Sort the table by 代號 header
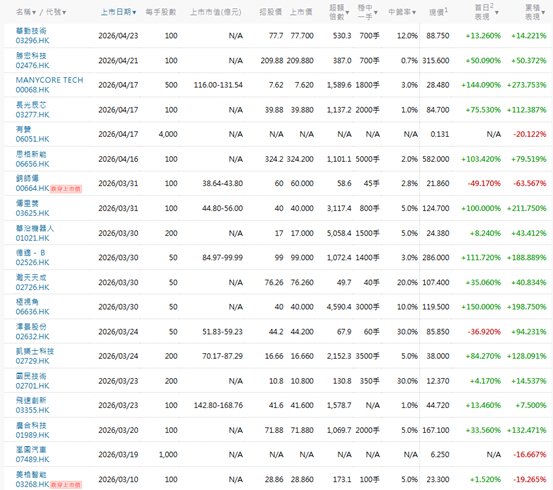 tap(56, 12)
